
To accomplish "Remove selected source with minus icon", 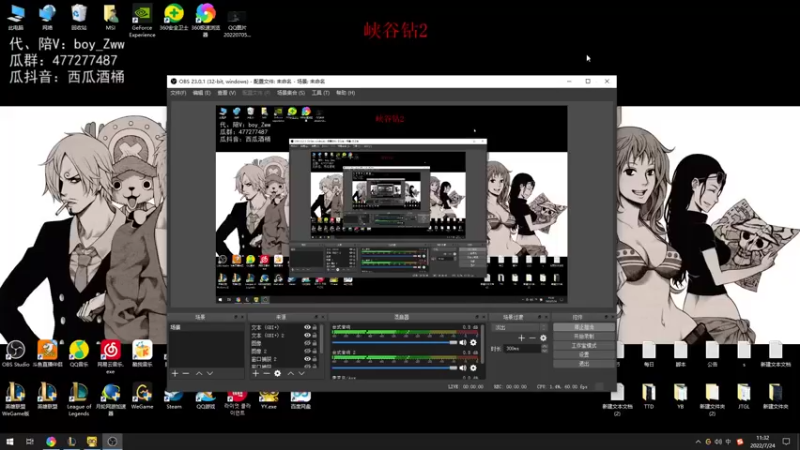I will (x=266, y=373).
